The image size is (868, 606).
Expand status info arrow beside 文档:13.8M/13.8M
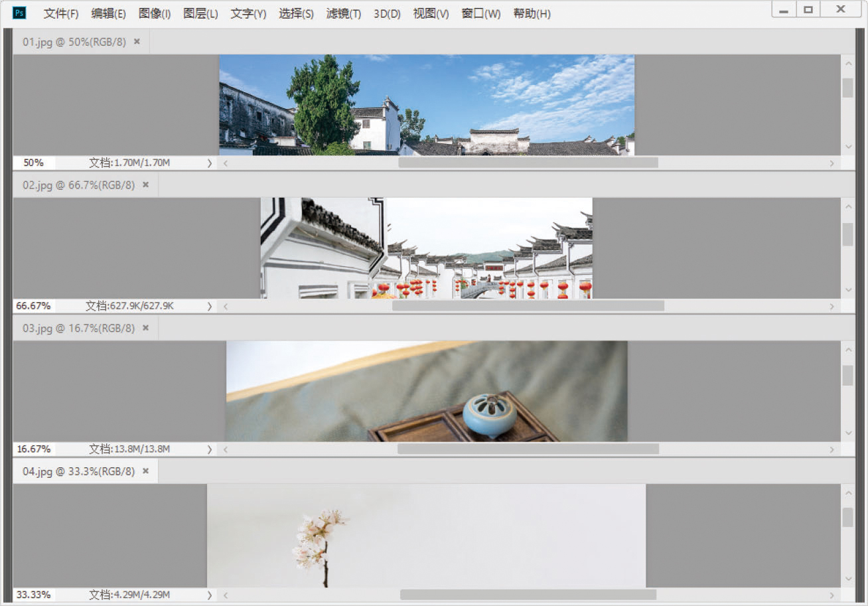(210, 449)
